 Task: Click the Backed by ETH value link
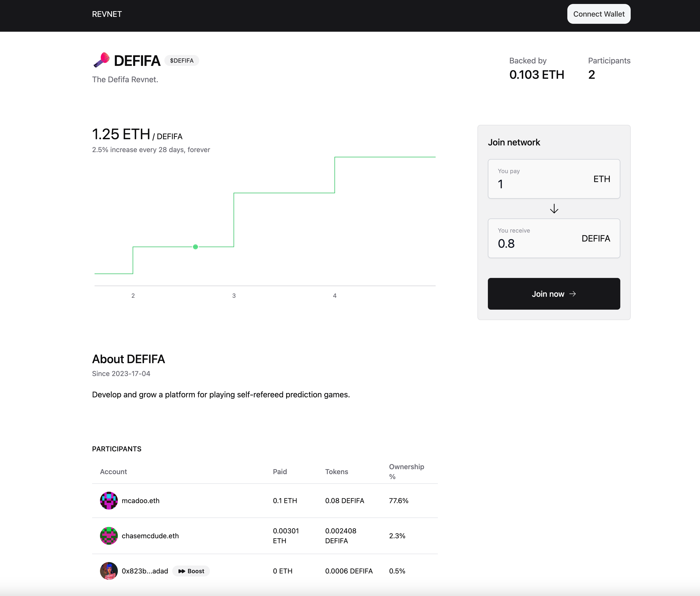[537, 75]
